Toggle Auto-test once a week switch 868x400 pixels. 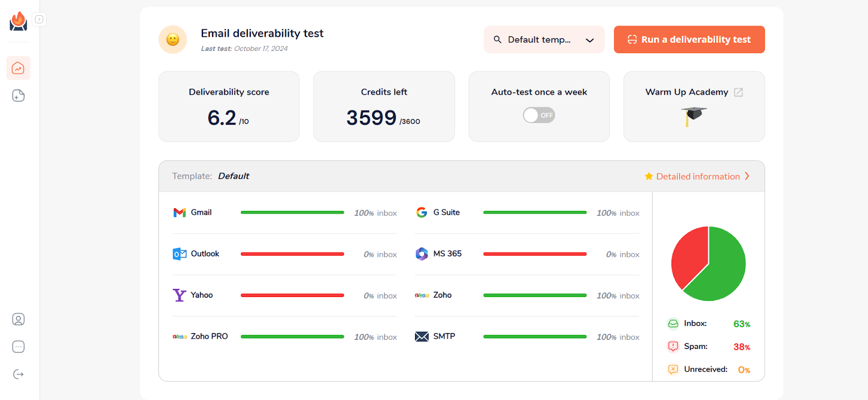pyautogui.click(x=539, y=115)
